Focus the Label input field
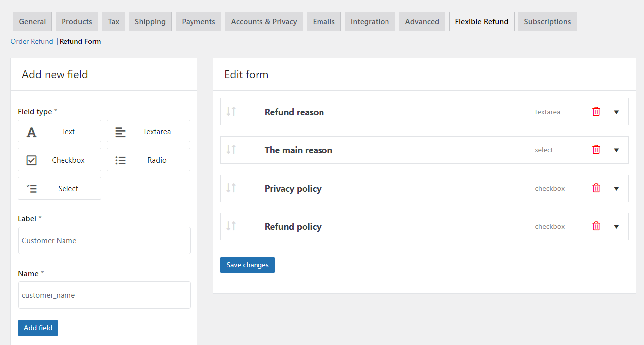This screenshot has width=644, height=345. (104, 240)
